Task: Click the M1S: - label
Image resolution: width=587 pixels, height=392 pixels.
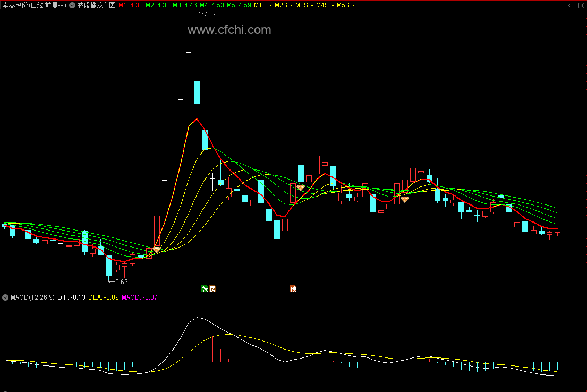Action: (263, 5)
